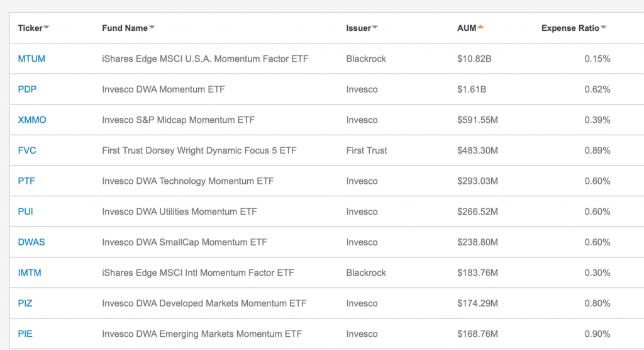
Task: Sort table by Expense Ratio header
Action: (x=574, y=28)
